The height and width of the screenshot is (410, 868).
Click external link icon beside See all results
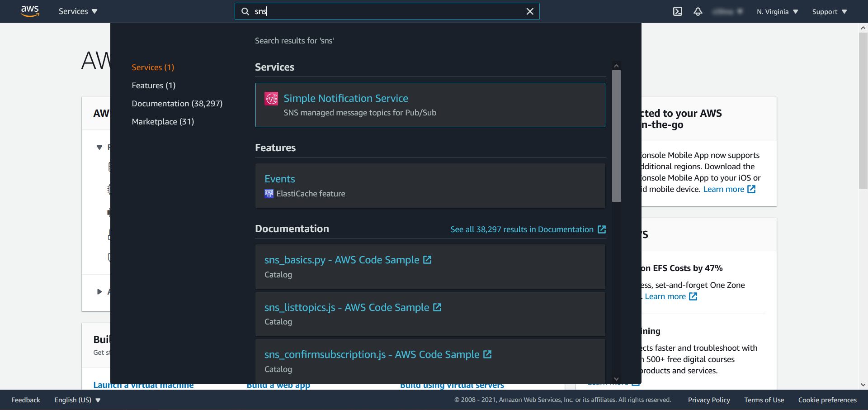click(602, 229)
